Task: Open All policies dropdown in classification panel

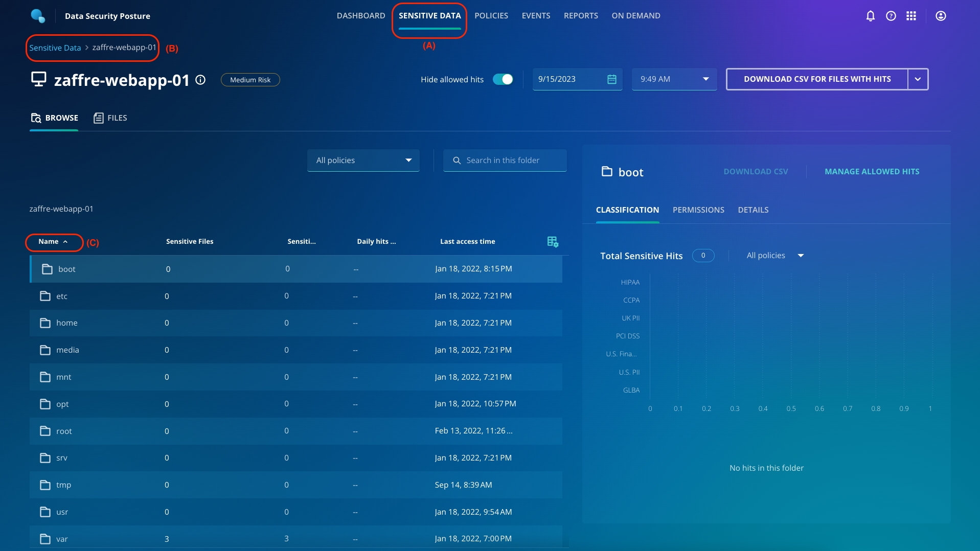Action: coord(775,256)
